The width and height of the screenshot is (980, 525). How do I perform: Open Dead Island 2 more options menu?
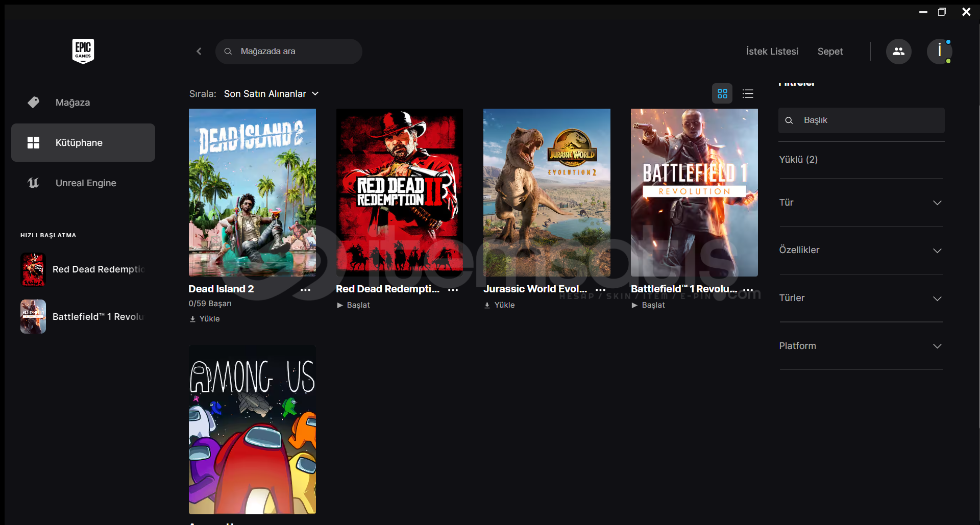click(306, 290)
